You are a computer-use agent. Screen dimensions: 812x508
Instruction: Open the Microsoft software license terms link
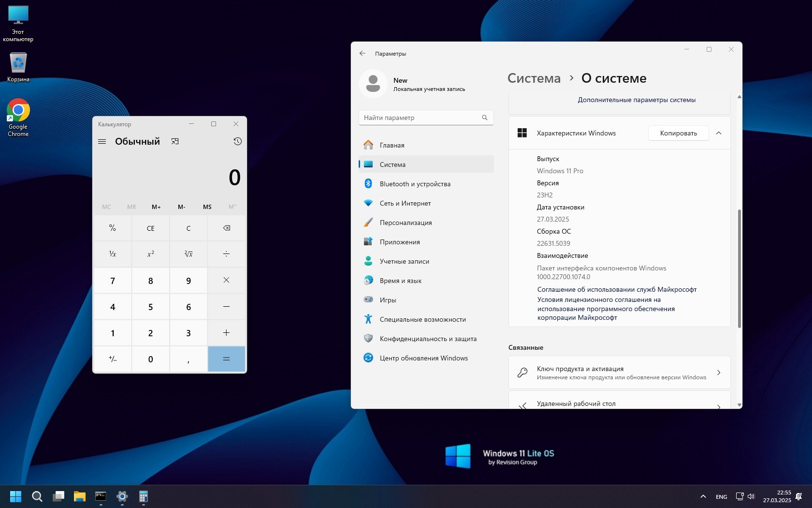tap(606, 309)
